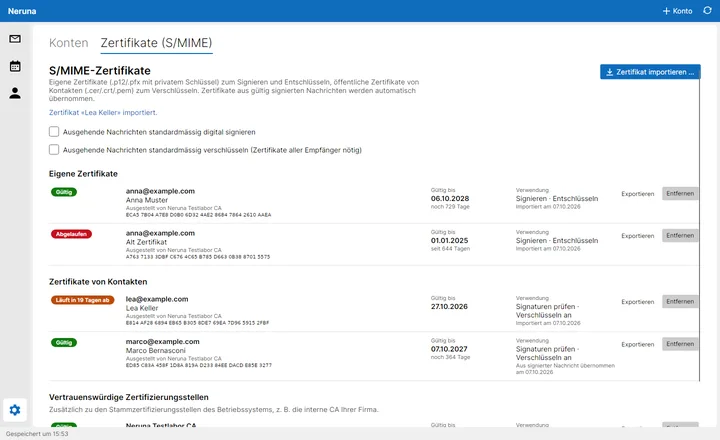Viewport: 720px width, 440px height.
Task: Click expiry date 06.10.2028
Action: pyautogui.click(x=450, y=198)
